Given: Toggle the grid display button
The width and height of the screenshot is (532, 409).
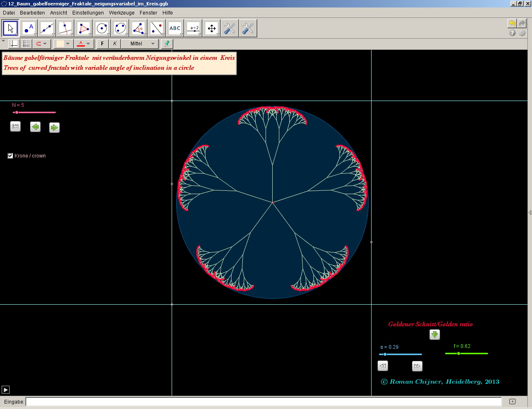Looking at the screenshot, I should pyautogui.click(x=26, y=44).
